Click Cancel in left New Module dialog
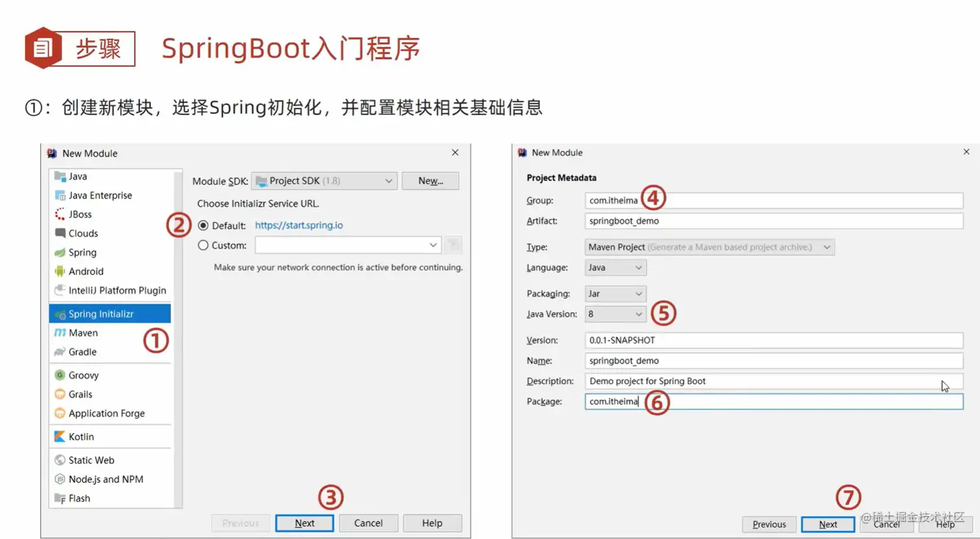 pyautogui.click(x=368, y=523)
